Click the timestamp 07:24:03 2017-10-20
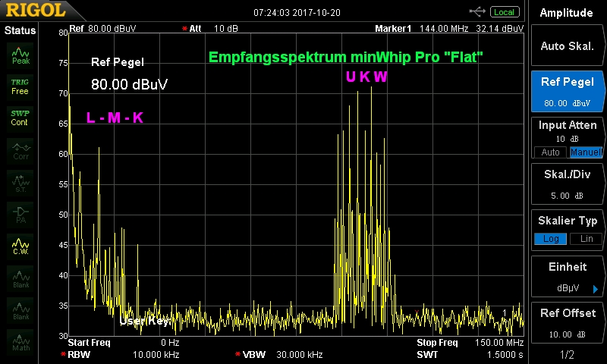 point(297,13)
